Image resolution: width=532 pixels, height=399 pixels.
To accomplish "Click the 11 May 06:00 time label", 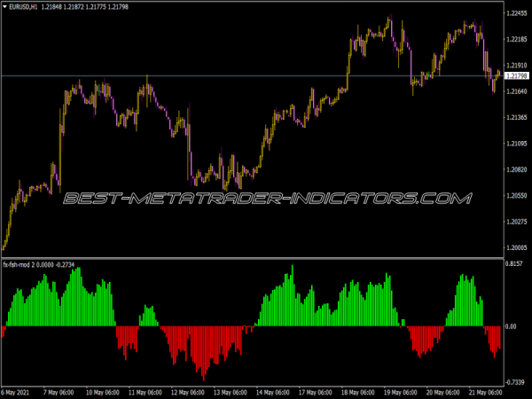I will 145,393.
